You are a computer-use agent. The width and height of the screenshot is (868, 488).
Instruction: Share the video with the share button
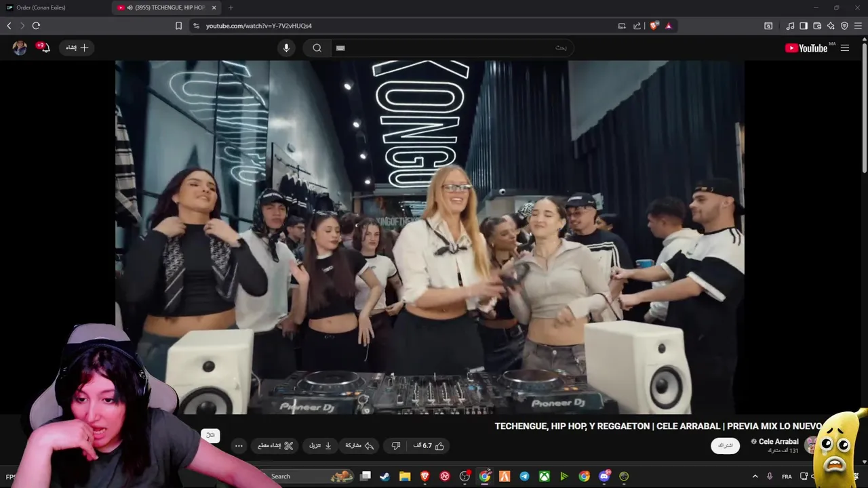(x=360, y=446)
